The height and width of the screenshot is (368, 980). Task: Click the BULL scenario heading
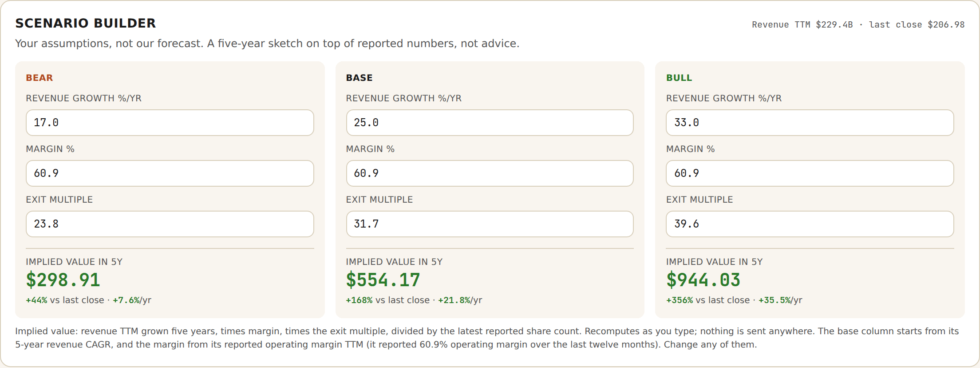point(679,78)
